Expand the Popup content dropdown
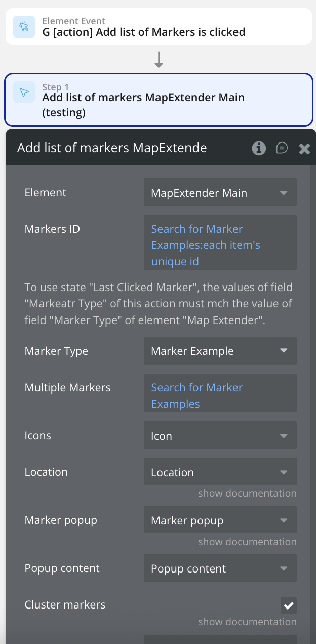The image size is (316, 644). coord(220,569)
